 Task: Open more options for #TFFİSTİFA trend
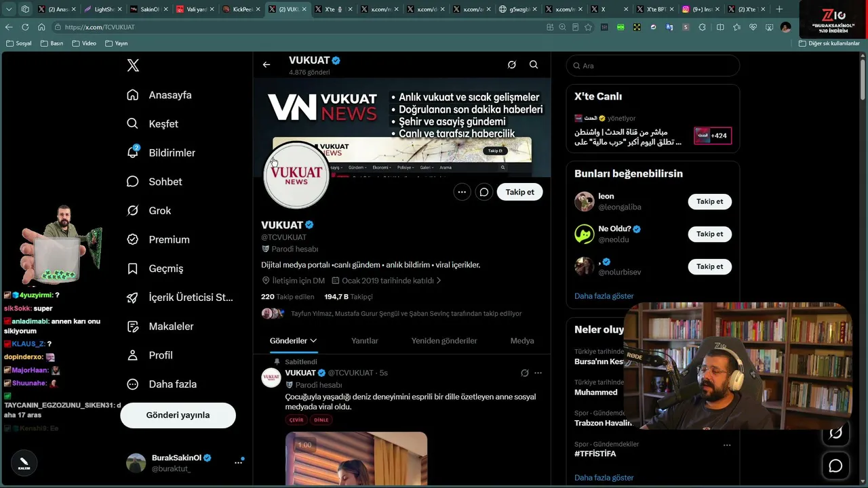727,445
